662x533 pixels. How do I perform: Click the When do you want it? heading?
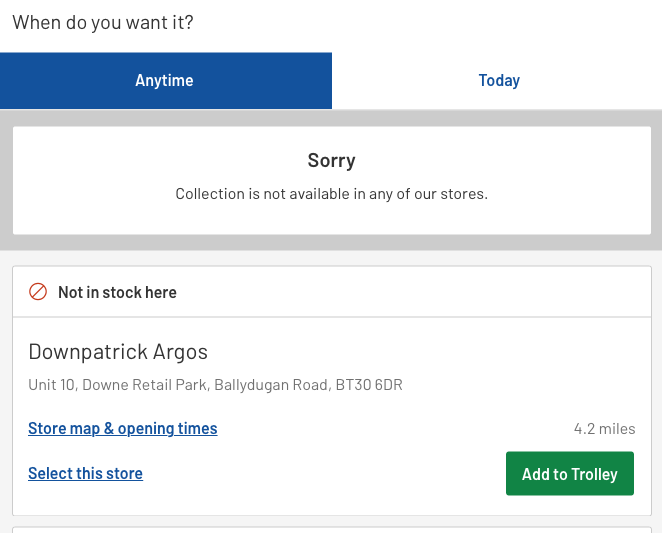103,23
